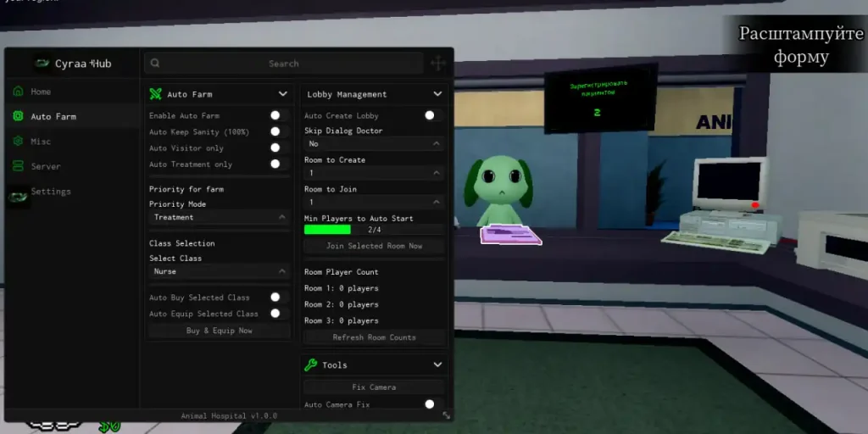Image resolution: width=868 pixels, height=434 pixels.
Task: Click the "Room 1: 0 players" text
Action: tap(342, 288)
